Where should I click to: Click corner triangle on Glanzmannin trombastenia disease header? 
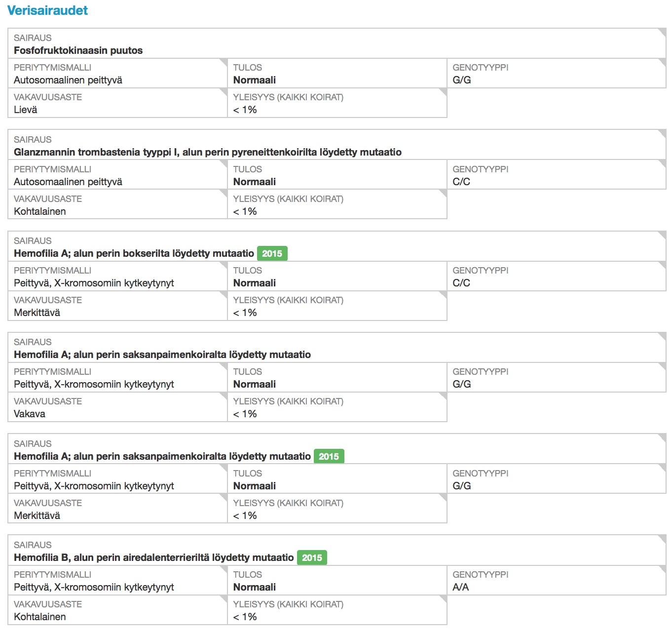663,134
